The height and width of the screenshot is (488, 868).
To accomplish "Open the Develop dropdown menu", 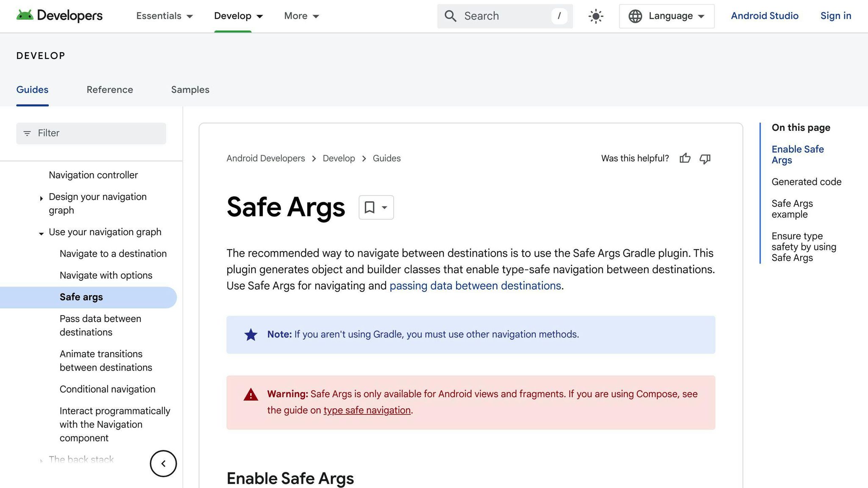I will click(x=238, y=16).
